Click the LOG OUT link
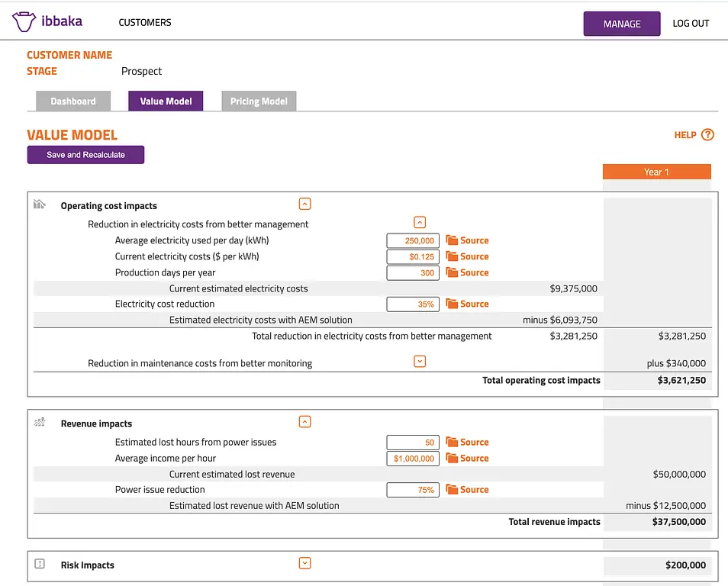Screen dimensions: 728x586 [691, 23]
